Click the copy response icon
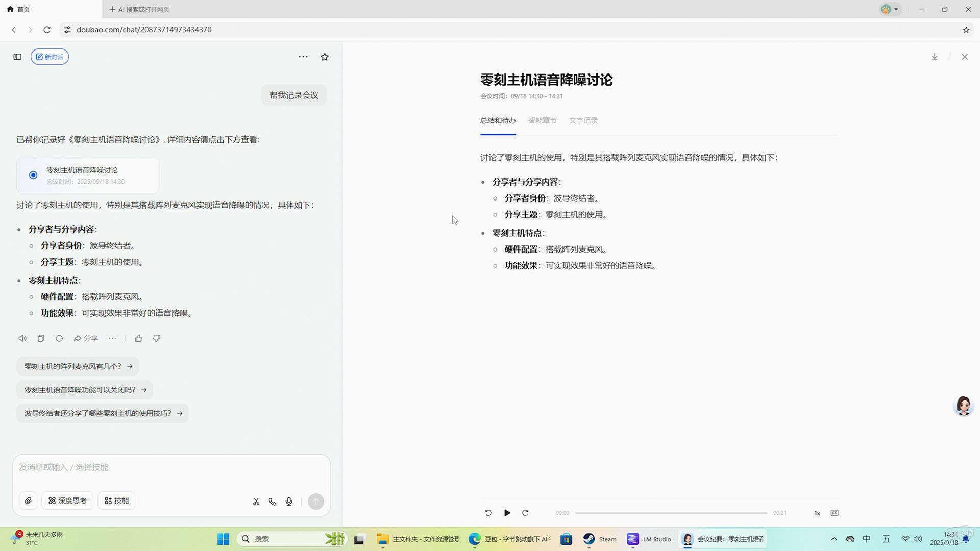This screenshot has width=980, height=551. 41,338
